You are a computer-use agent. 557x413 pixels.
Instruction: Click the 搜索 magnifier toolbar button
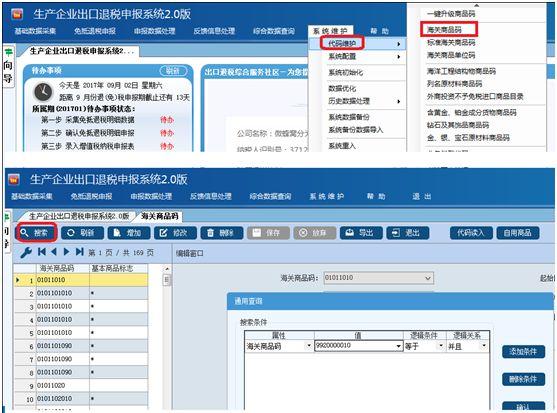tap(36, 233)
